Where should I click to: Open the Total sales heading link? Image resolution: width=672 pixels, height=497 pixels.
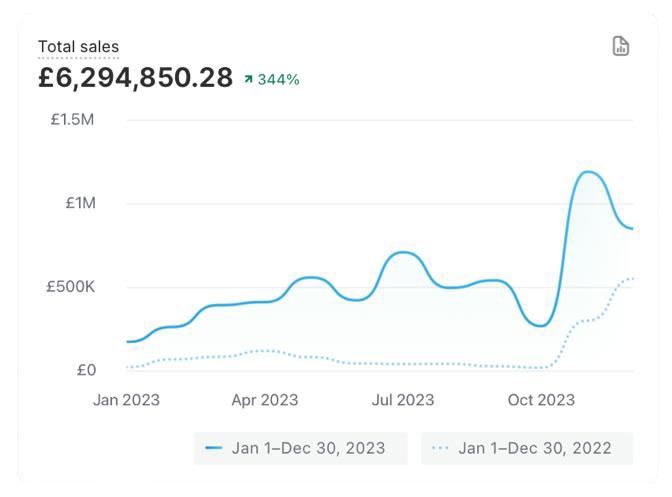point(78,46)
